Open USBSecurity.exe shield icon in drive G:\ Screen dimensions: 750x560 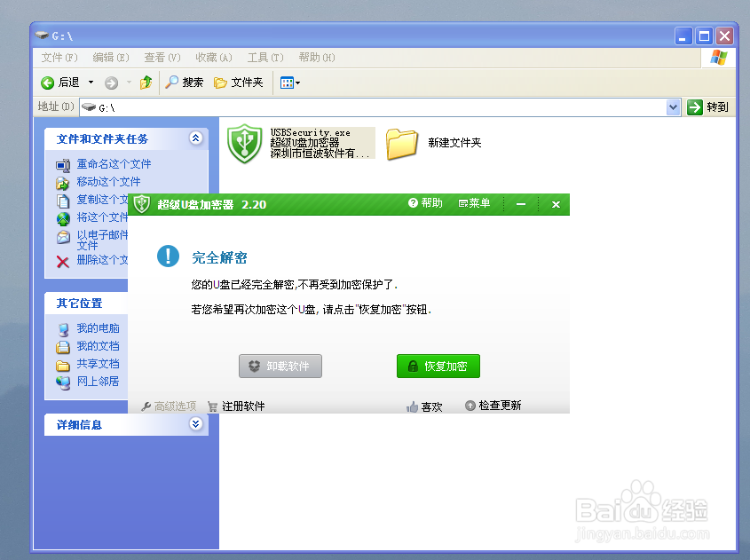244,145
